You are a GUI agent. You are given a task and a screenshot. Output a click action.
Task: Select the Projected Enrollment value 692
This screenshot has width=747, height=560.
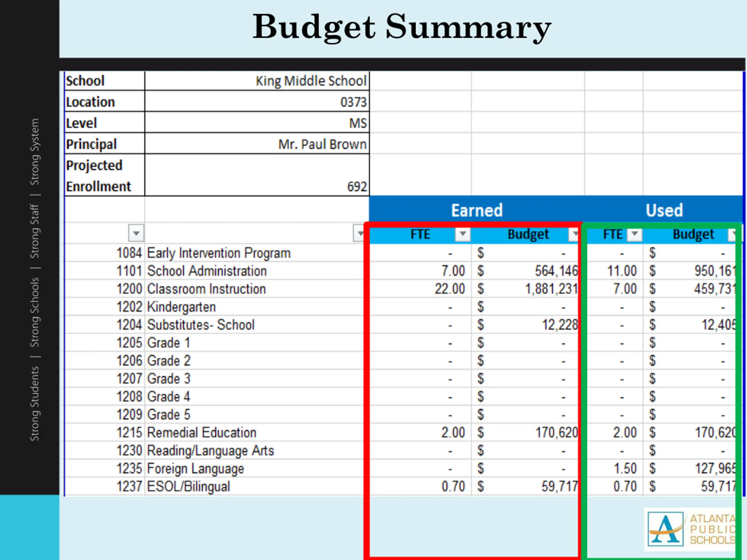pyautogui.click(x=257, y=175)
